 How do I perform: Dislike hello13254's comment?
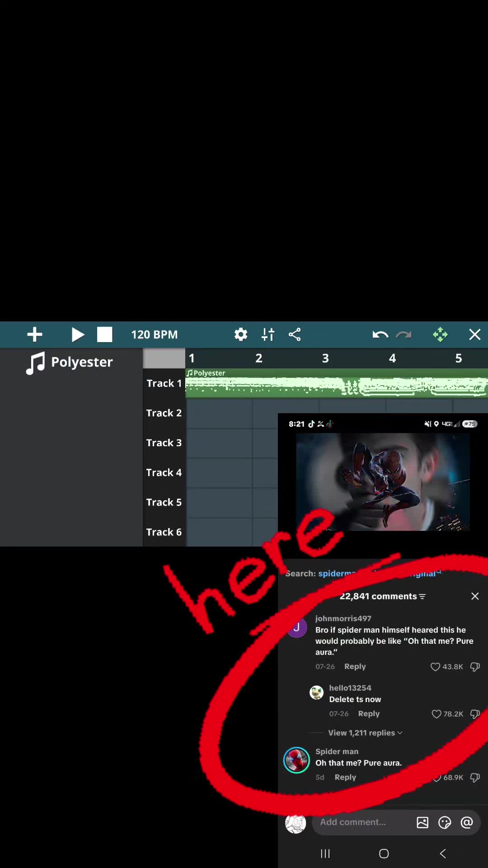[x=475, y=714]
